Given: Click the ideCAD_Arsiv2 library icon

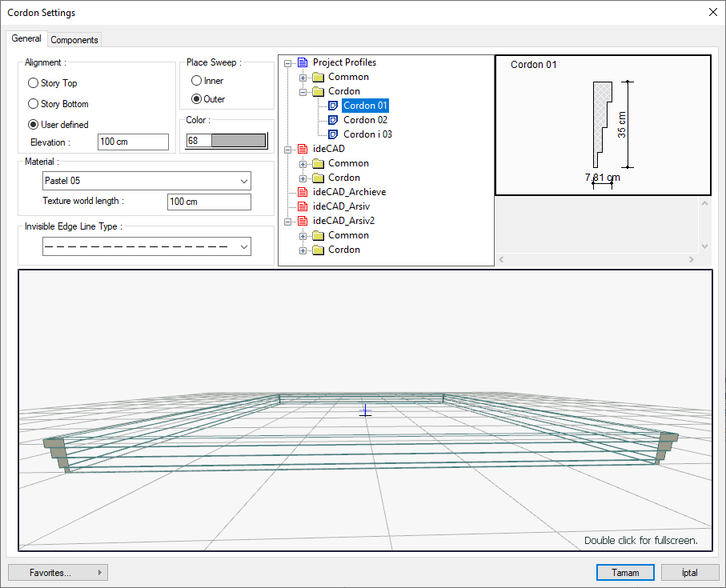Looking at the screenshot, I should (x=303, y=221).
